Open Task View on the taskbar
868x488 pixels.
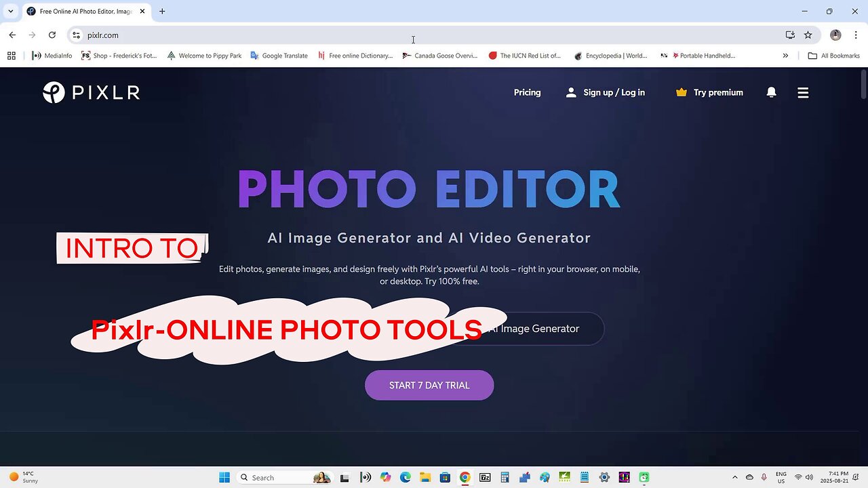(344, 477)
